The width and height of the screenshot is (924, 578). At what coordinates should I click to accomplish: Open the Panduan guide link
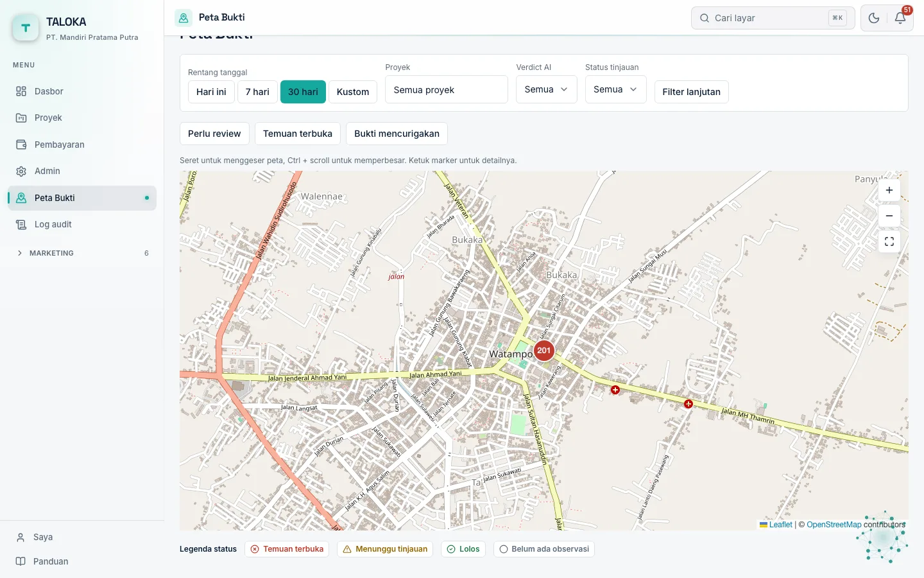[x=82, y=561]
